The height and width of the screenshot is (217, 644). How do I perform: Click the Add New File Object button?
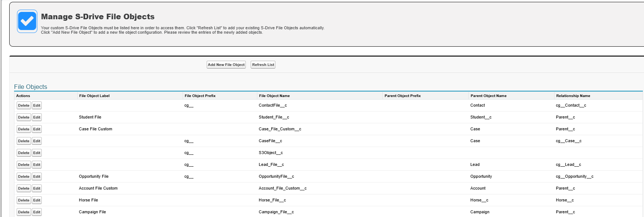click(226, 65)
